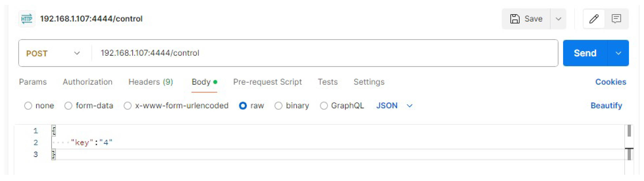Switch to the Params tab
This screenshot has width=644, height=181.
33,82
